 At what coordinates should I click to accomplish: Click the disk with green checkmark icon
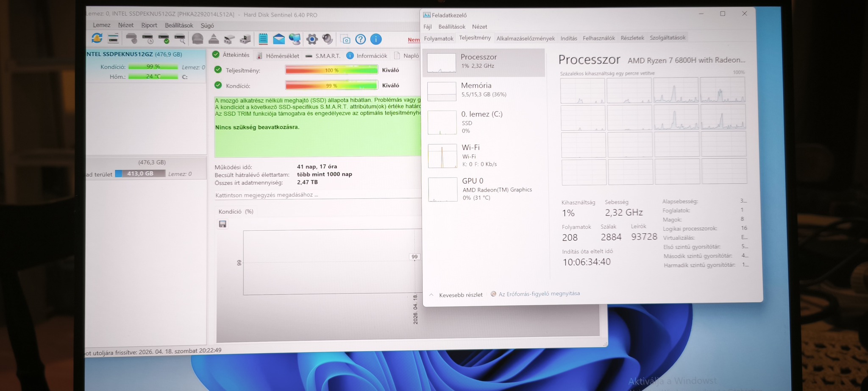(x=164, y=39)
